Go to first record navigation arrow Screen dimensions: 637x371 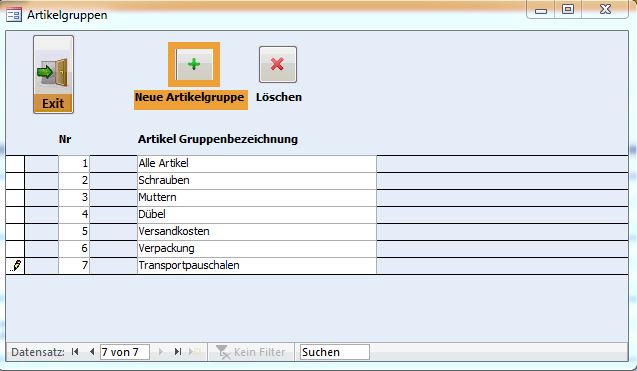coord(75,351)
